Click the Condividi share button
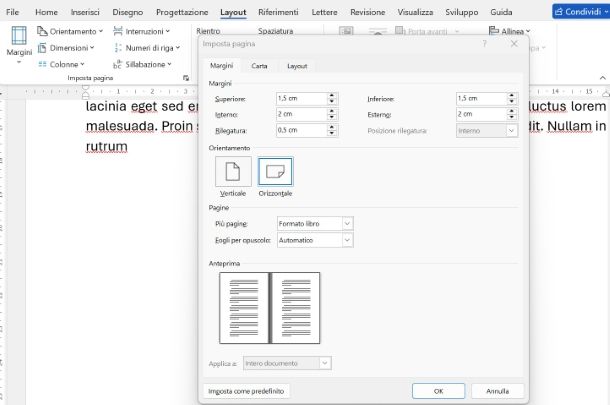Viewport: 610px width, 405px height. (576, 11)
